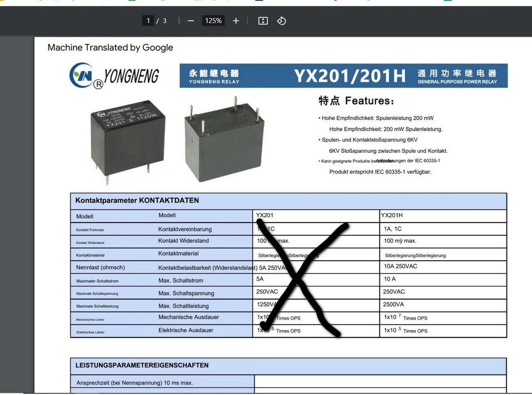Click "Maximaler Schaltstrom" small label
Screen dimensions: 532x395
coord(97,281)
